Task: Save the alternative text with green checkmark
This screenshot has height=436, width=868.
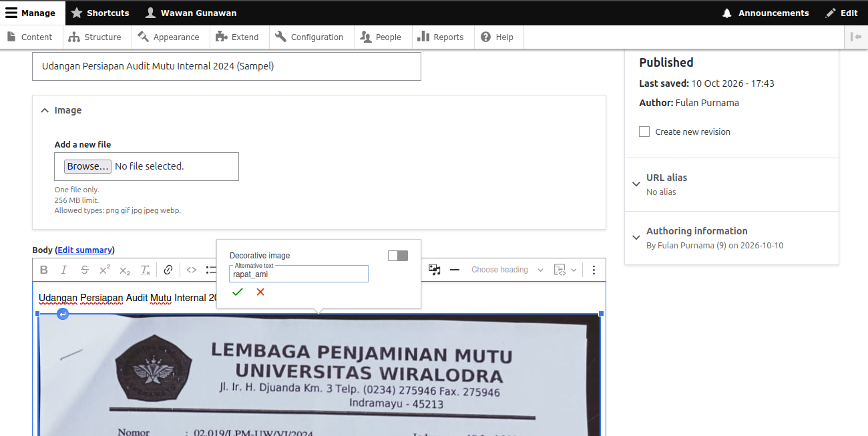Action: pos(238,292)
